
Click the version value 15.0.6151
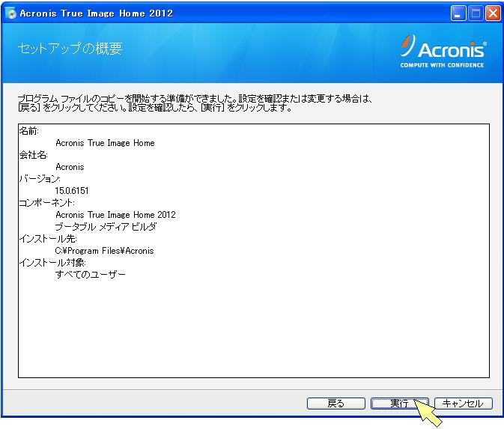72,191
